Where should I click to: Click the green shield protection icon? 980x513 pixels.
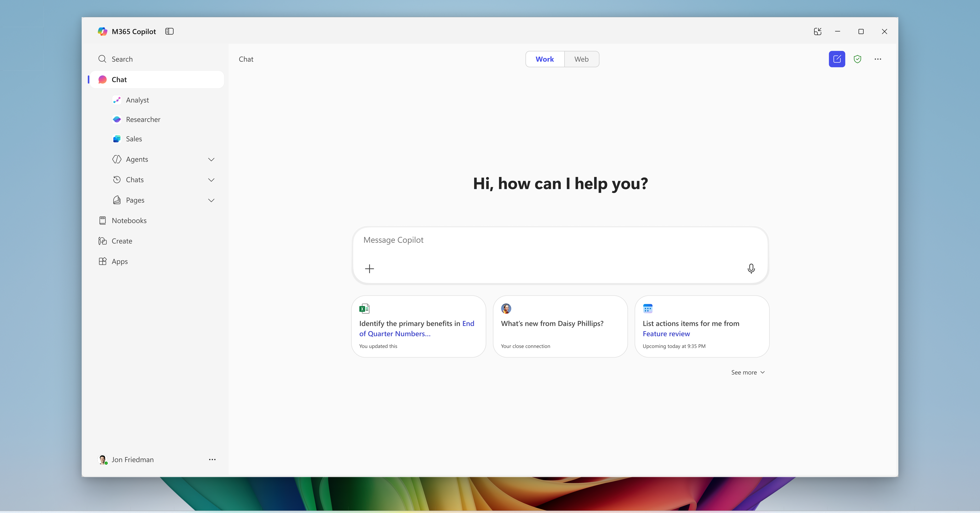pyautogui.click(x=857, y=59)
